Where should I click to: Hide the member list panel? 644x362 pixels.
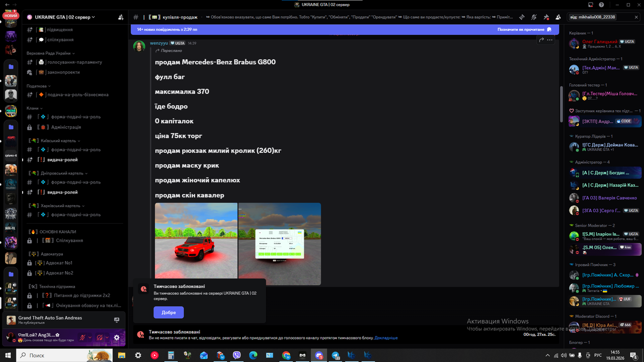558,17
